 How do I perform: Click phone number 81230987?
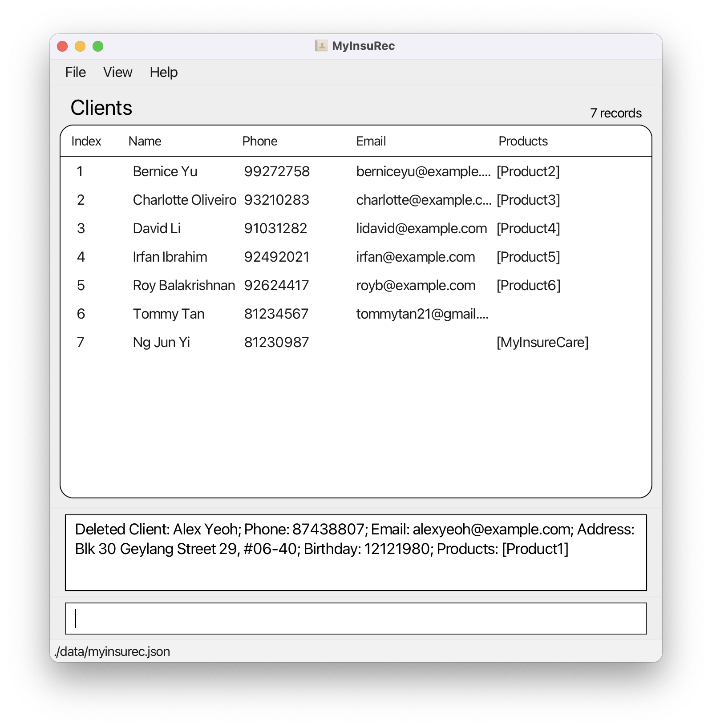click(x=276, y=342)
